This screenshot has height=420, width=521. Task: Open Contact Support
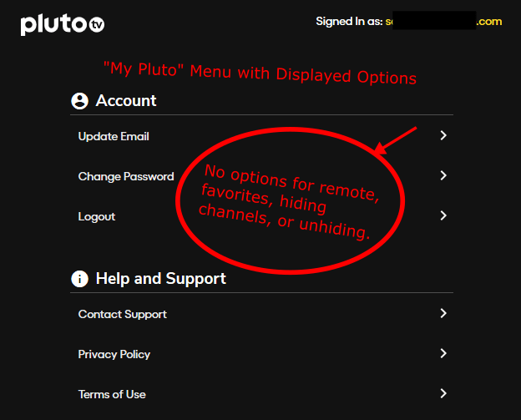[262, 314]
